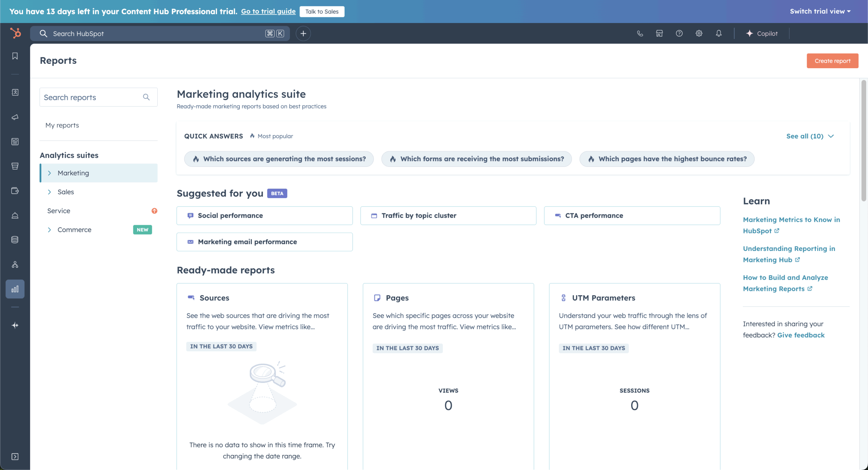This screenshot has width=868, height=470.
Task: Open the Switch trial view dropdown
Action: [820, 11]
